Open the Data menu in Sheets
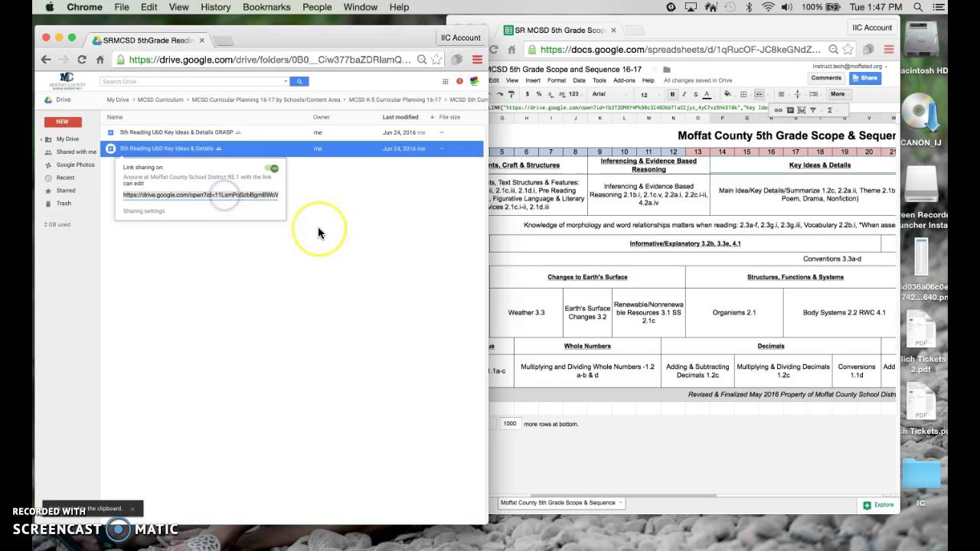Image resolution: width=980 pixels, height=551 pixels. coord(579,80)
